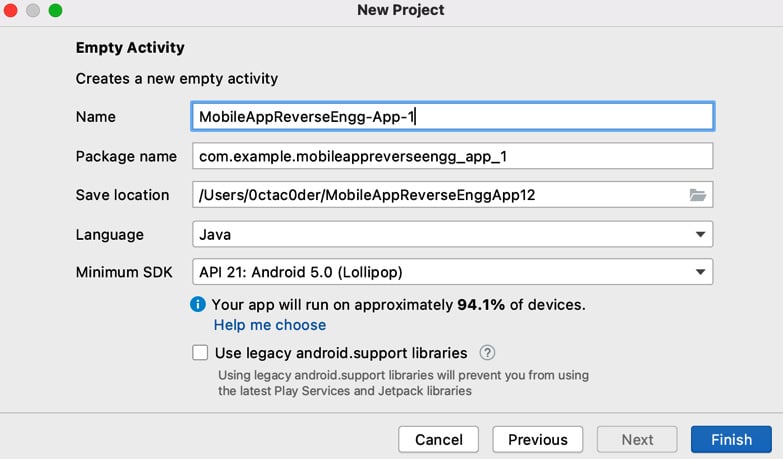The width and height of the screenshot is (783, 459).
Task: Open the Minimum SDK dropdown
Action: click(x=452, y=272)
